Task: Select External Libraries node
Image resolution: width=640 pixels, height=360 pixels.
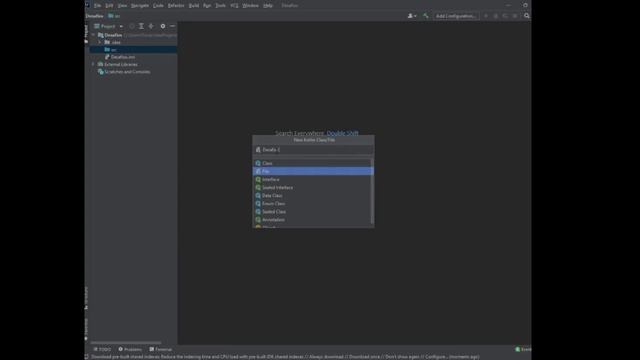Action: point(118,64)
